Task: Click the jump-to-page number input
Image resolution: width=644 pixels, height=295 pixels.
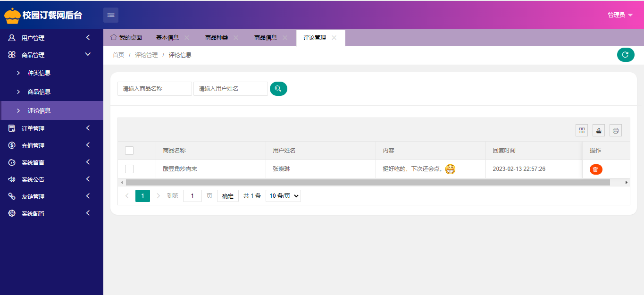Action: [192, 196]
